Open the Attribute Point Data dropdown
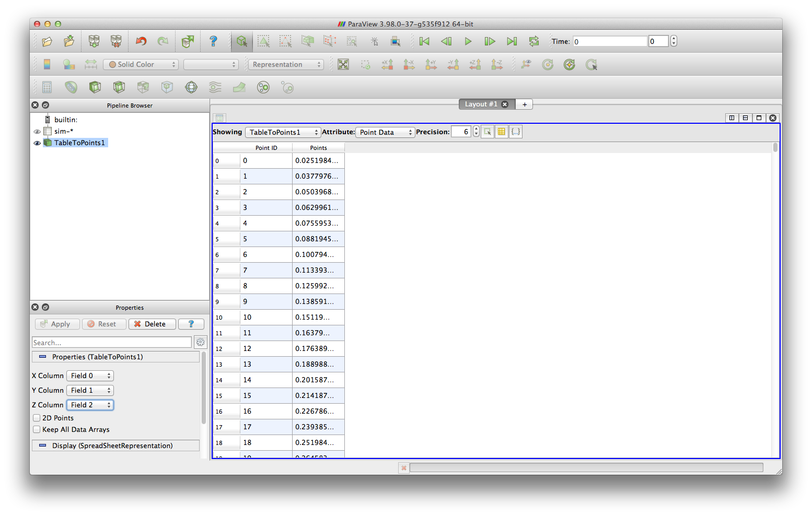Viewport: 812px width, 516px height. coord(385,133)
